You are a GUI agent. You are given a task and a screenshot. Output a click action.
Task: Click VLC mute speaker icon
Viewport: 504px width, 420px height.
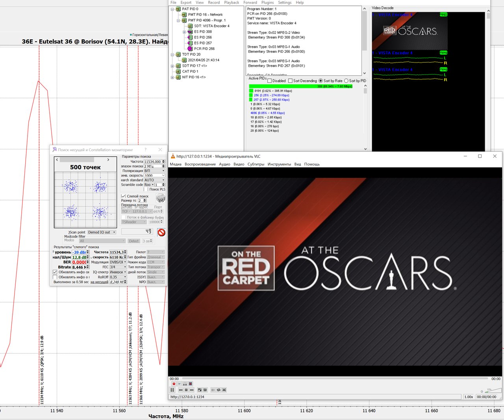coord(482,391)
